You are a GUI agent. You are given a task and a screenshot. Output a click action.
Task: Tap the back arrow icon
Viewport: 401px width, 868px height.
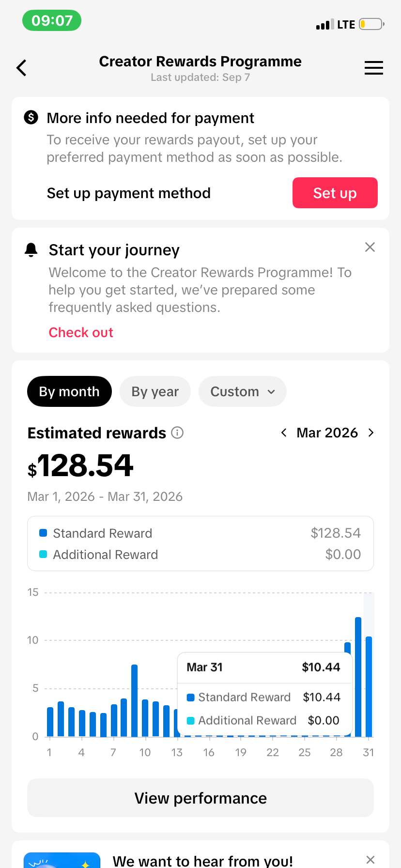tap(21, 68)
